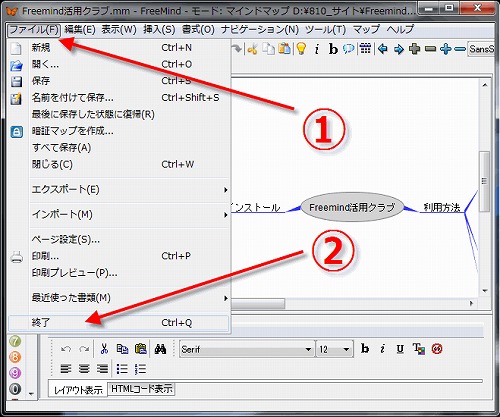Click the copy icon in main toolbar
The image size is (500, 417).
pos(268,49)
